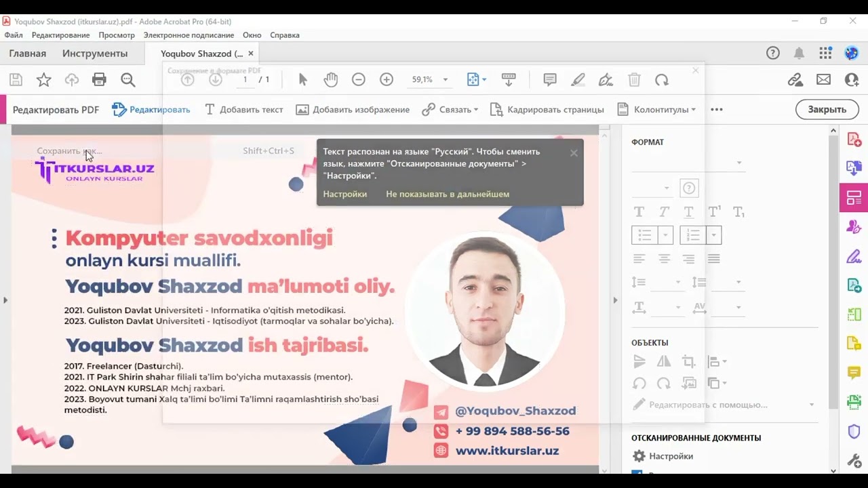Image resolution: width=868 pixels, height=488 pixels.
Task: Choose the selection arrow tool
Action: tap(303, 80)
